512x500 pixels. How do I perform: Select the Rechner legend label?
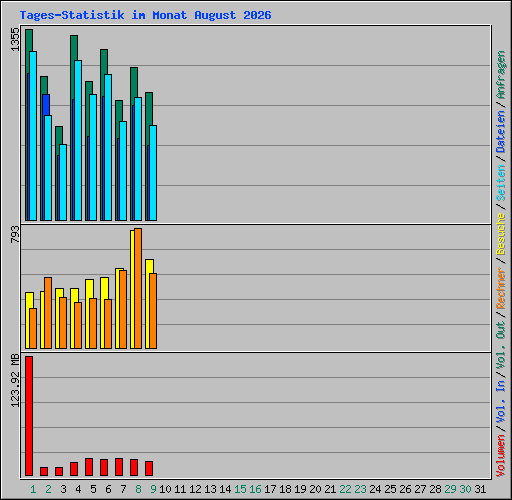(501, 288)
